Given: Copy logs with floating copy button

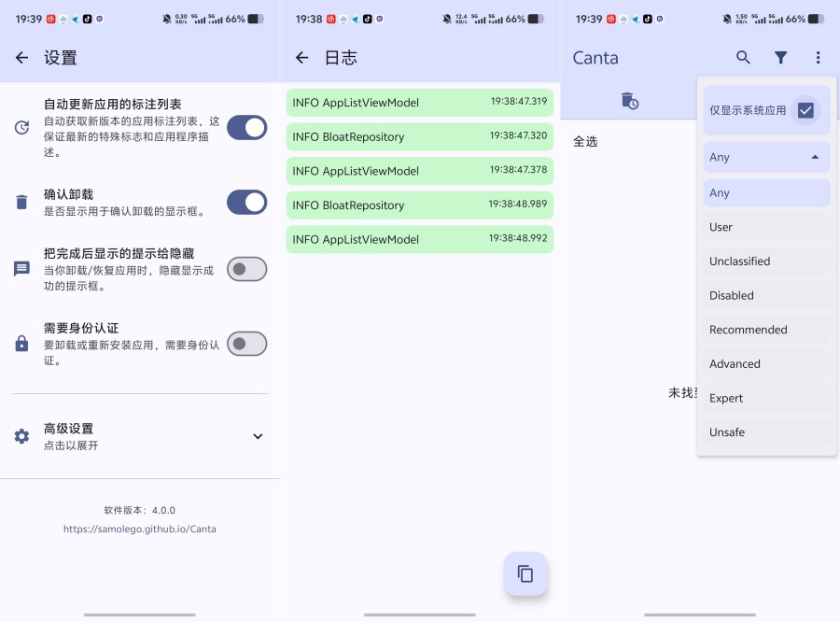Looking at the screenshot, I should [x=525, y=573].
